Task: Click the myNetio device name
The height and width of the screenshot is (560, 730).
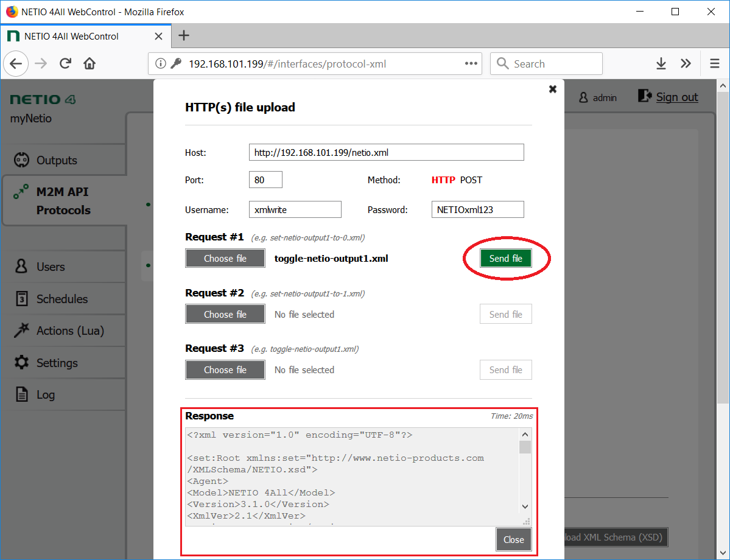Action: 30,118
